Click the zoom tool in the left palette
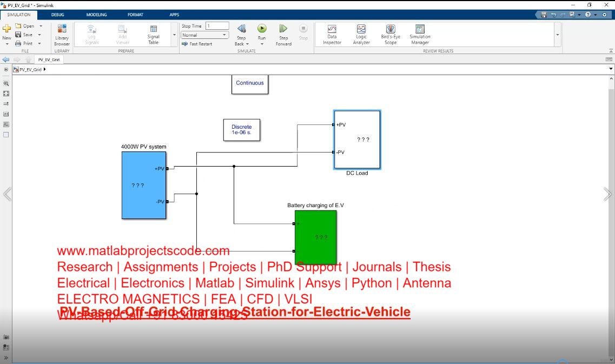This screenshot has width=615, height=364. tap(6, 83)
